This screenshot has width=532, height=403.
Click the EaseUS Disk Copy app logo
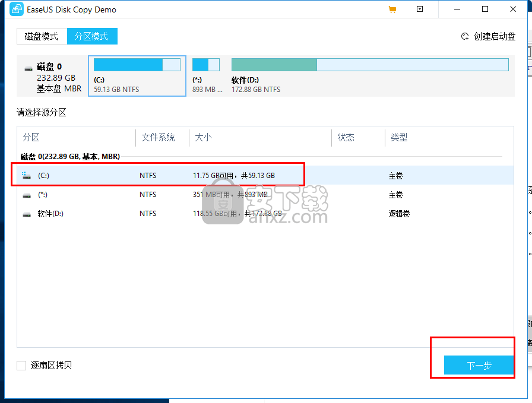pyautogui.click(x=16, y=9)
